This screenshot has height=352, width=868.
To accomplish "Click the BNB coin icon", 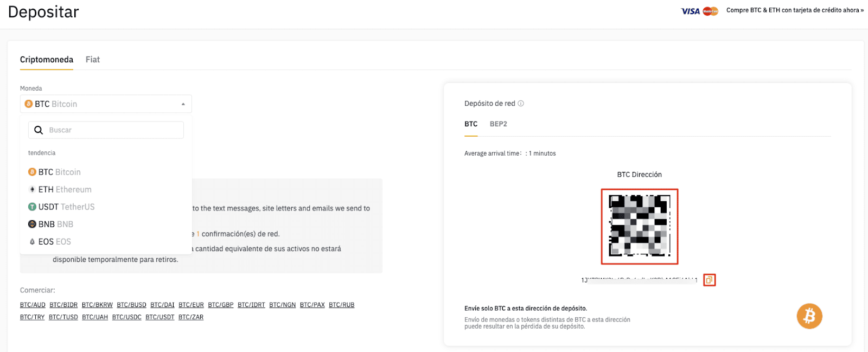I will coord(32,224).
